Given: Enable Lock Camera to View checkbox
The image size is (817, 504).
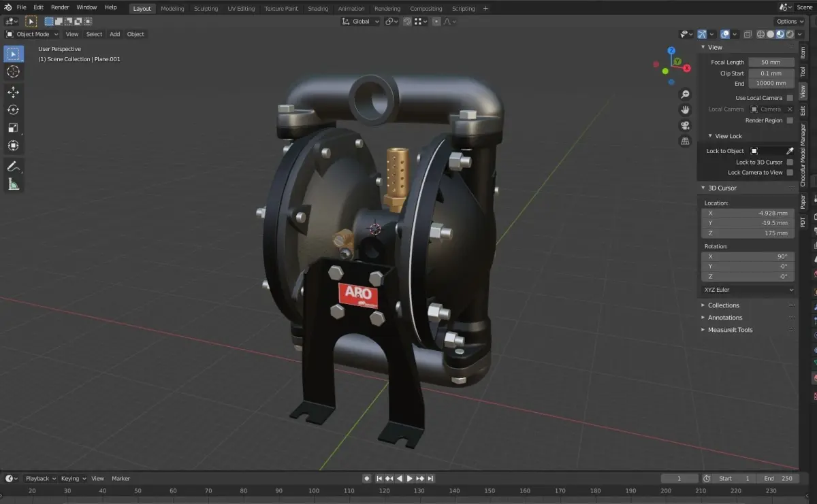Looking at the screenshot, I should click(790, 172).
